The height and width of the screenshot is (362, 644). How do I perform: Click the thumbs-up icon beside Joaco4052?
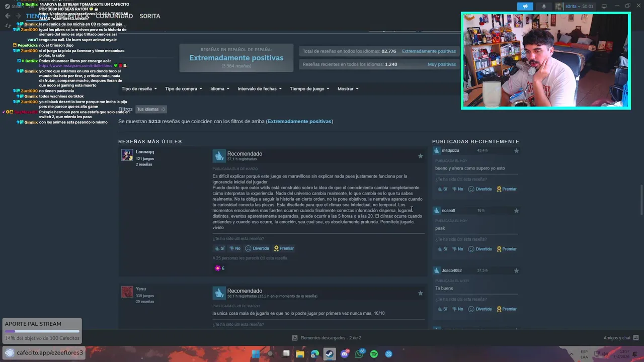[437, 270]
